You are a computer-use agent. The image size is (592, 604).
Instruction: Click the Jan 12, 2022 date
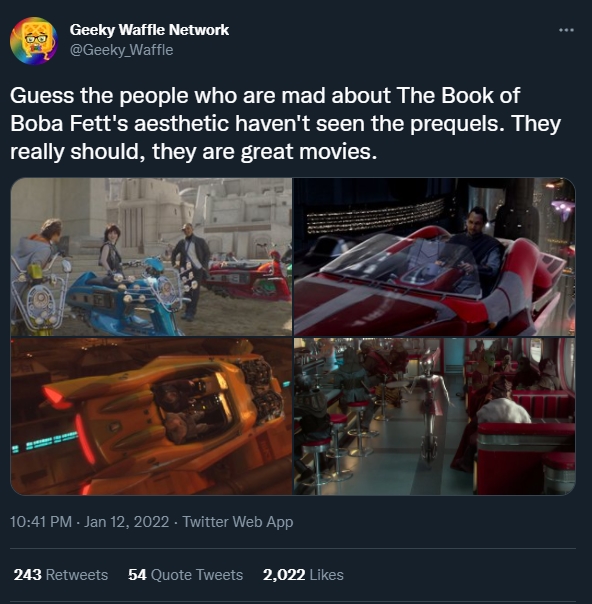(x=126, y=522)
